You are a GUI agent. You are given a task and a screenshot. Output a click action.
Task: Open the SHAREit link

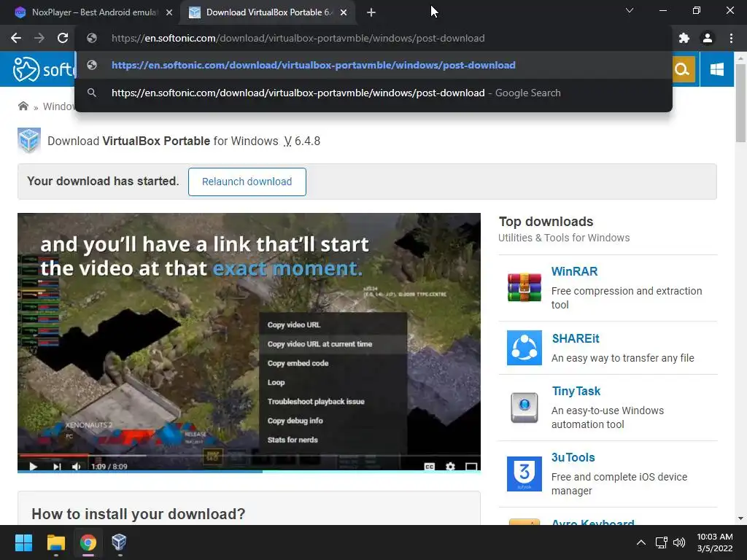[576, 338]
